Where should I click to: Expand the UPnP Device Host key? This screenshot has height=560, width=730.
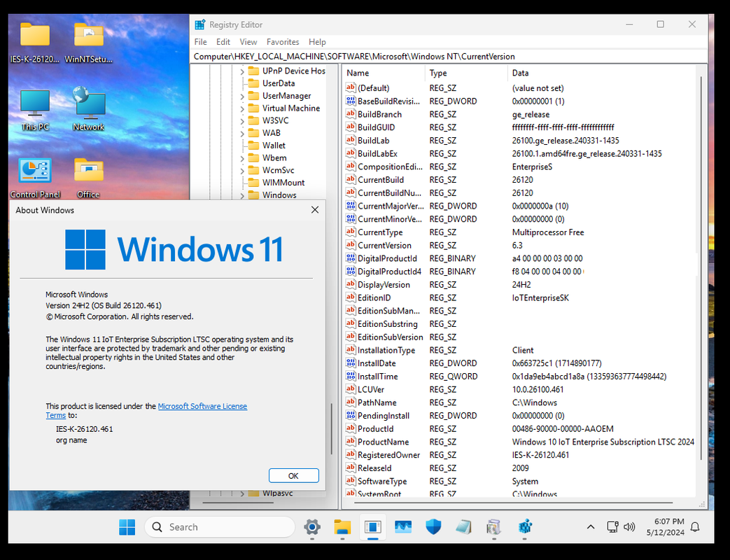coord(242,71)
